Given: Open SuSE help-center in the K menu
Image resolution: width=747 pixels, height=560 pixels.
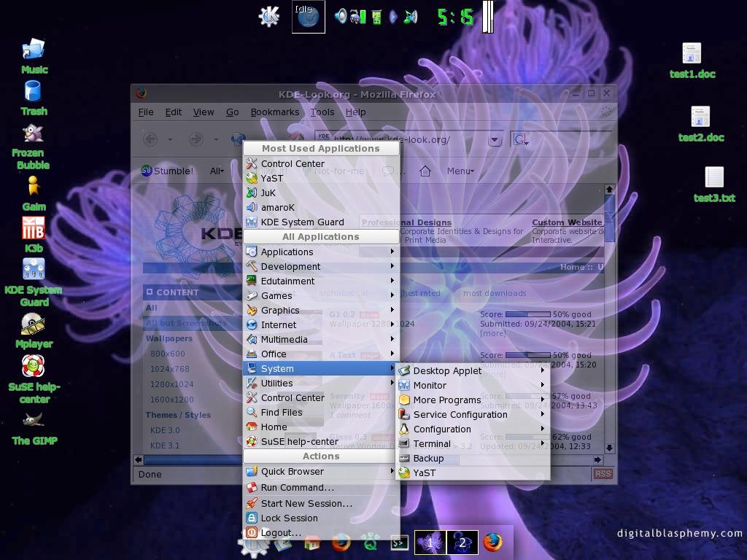Looking at the screenshot, I should (321, 441).
